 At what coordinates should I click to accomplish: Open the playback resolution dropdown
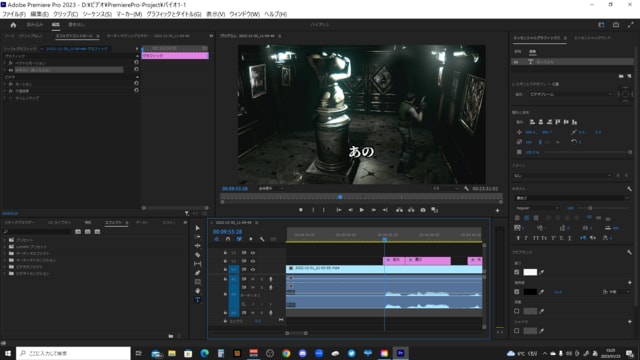(445, 189)
